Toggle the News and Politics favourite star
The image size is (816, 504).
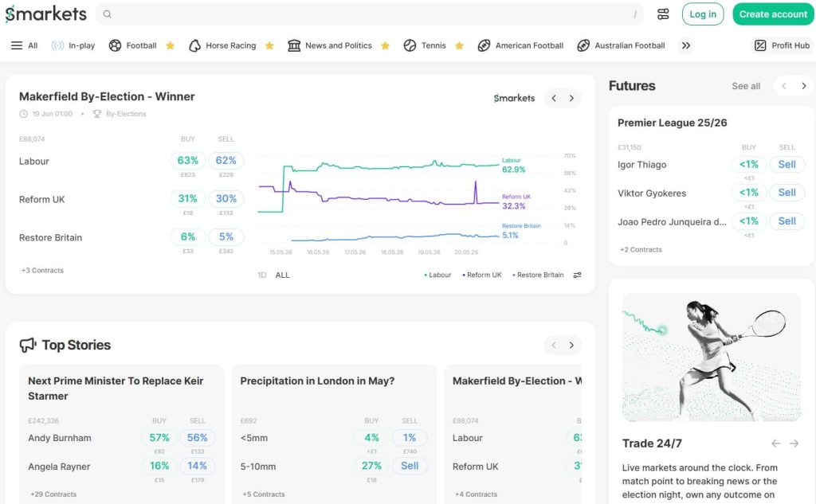click(385, 45)
